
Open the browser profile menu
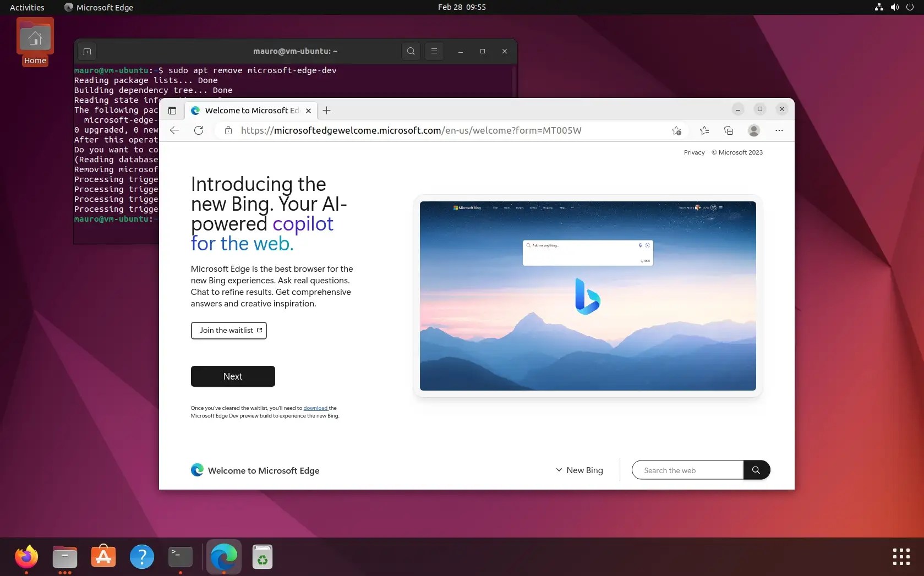point(753,130)
